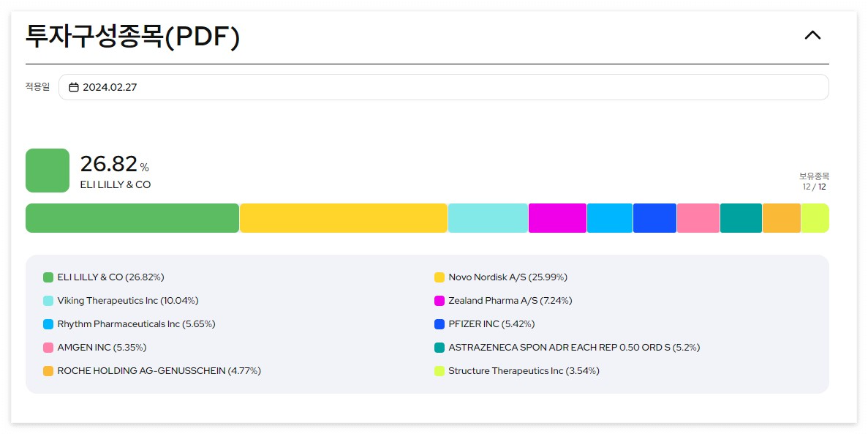
Task: Select the yellow Novo Nordisk bar segment
Action: coord(343,218)
